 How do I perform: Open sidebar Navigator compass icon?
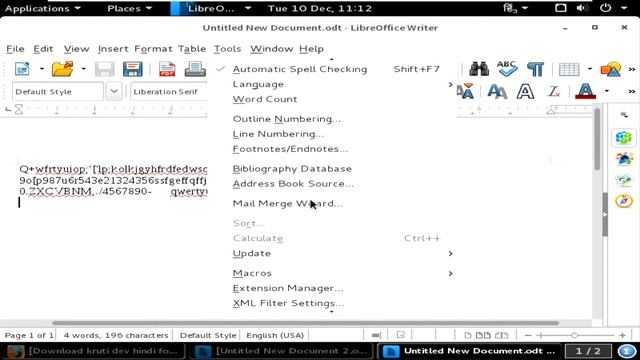coord(624,201)
